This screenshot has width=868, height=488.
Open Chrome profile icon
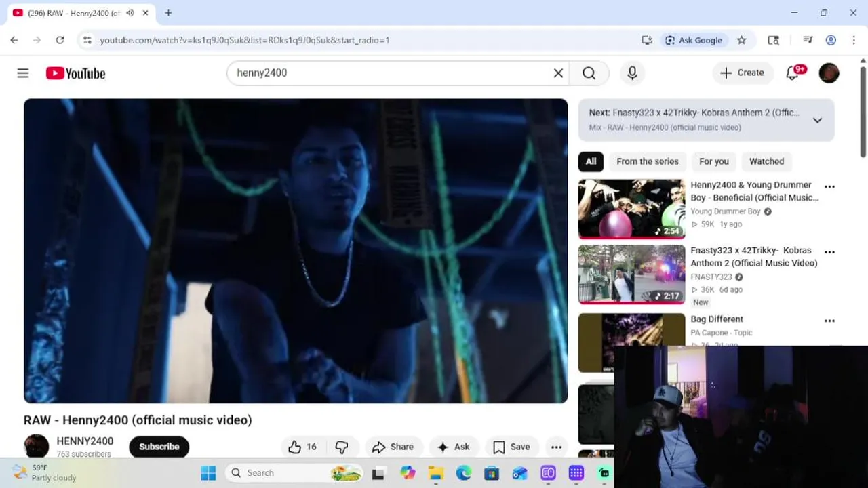(x=831, y=40)
